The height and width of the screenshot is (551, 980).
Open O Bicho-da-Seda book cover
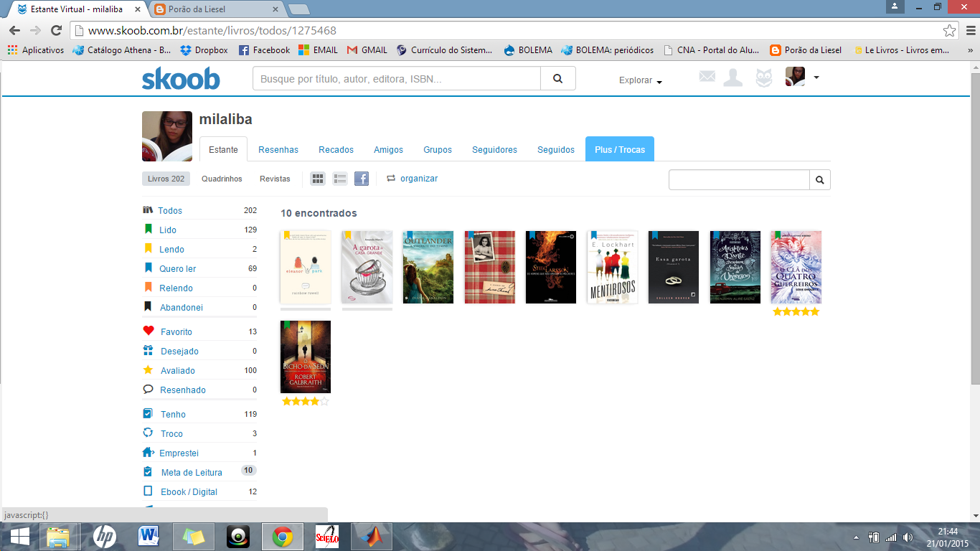click(305, 357)
